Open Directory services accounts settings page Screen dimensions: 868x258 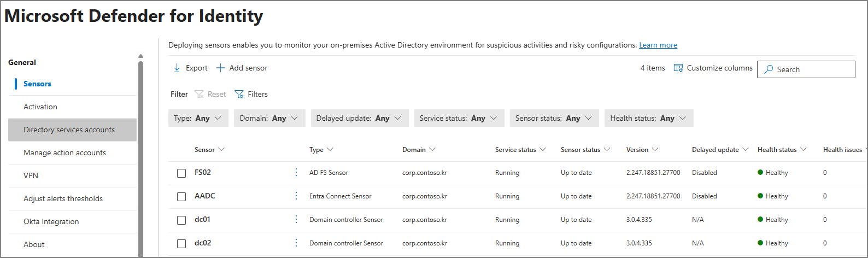[69, 130]
